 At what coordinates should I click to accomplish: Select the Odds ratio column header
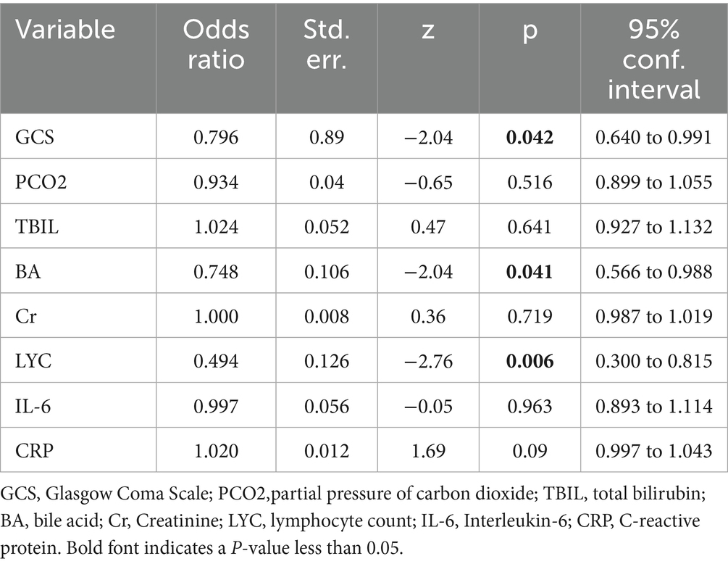(x=216, y=43)
